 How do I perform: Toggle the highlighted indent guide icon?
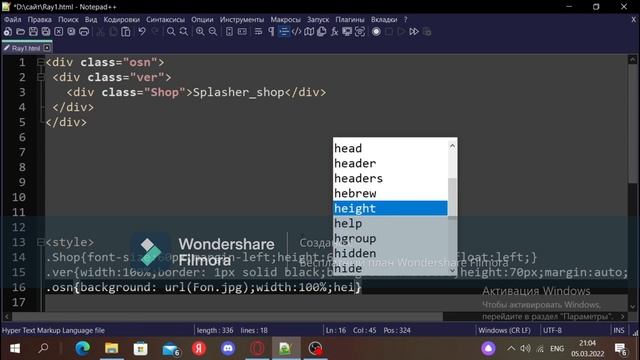click(x=284, y=31)
